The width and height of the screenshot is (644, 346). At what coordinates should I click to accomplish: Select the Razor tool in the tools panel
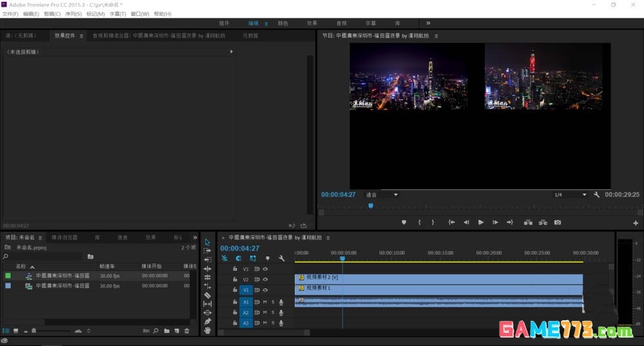[207, 295]
